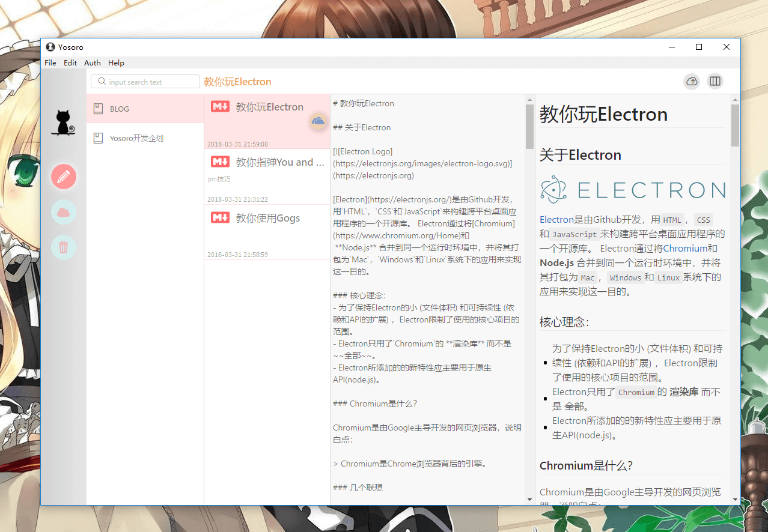
Task: Click the trash delete icon in sidebar
Action: 64,247
